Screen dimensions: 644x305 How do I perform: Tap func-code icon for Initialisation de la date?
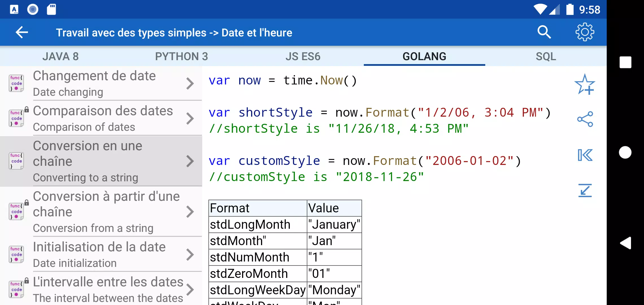[x=16, y=254]
